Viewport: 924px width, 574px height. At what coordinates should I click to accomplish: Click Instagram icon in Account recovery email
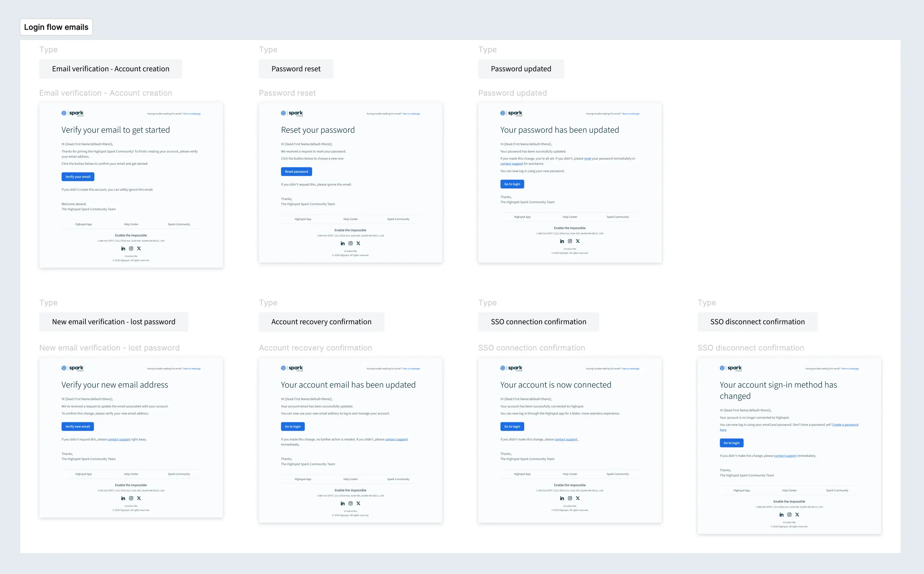(x=350, y=503)
